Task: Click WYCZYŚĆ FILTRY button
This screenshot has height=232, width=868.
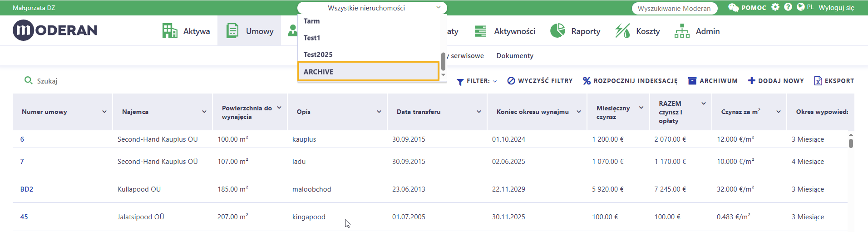Action: coord(540,81)
